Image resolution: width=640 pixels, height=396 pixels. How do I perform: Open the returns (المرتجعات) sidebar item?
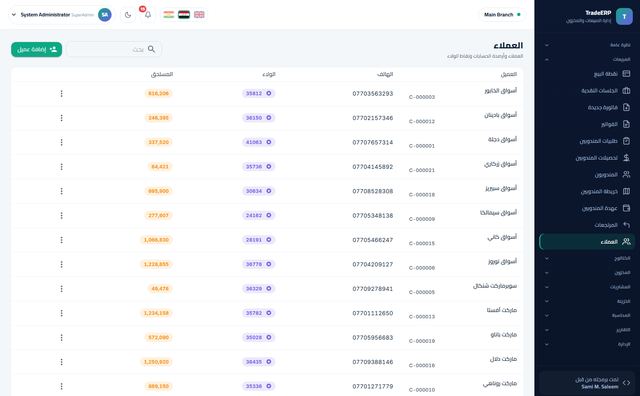click(x=587, y=225)
